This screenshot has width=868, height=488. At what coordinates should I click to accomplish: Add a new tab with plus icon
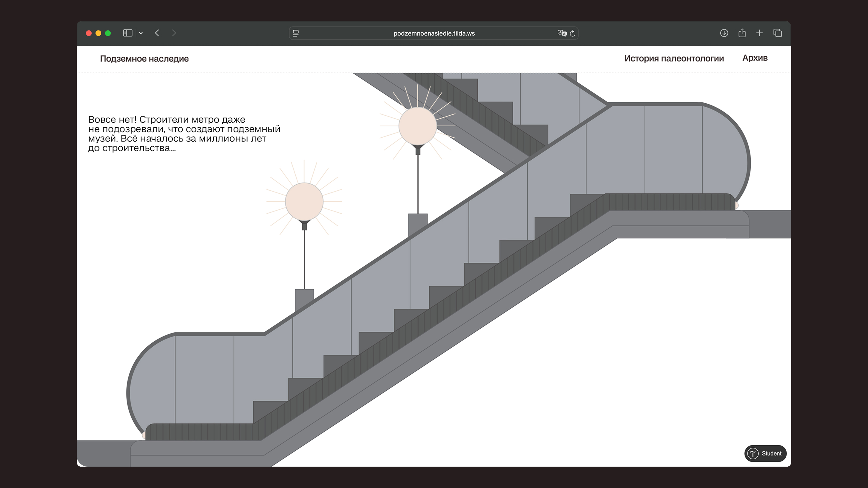click(x=759, y=33)
